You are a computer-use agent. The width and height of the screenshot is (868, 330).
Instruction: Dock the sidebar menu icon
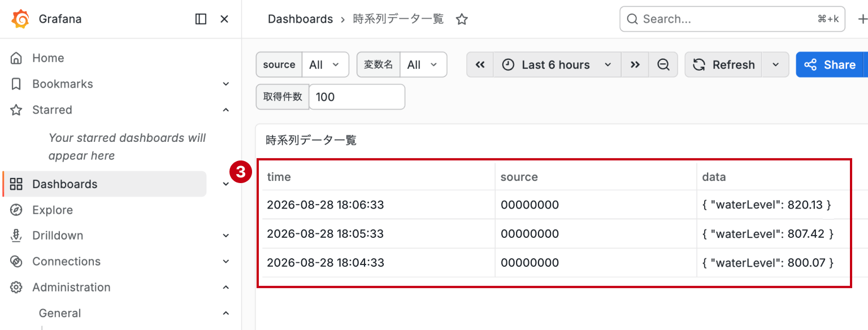tap(201, 19)
